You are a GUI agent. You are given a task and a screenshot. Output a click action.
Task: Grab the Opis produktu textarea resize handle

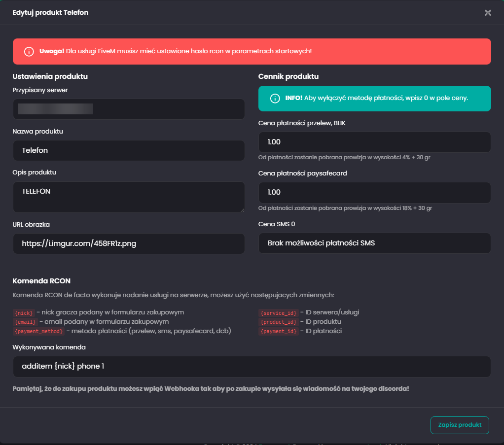(242, 209)
